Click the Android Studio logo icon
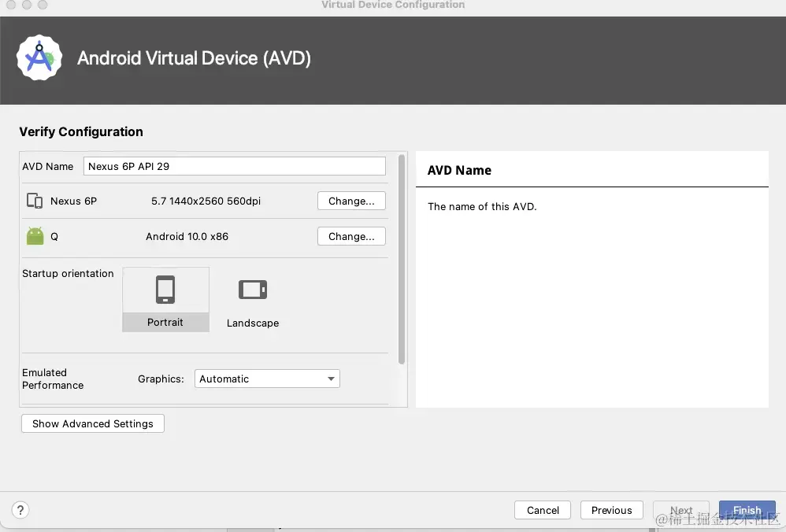Screen dimensions: 786x532 pos(39,57)
